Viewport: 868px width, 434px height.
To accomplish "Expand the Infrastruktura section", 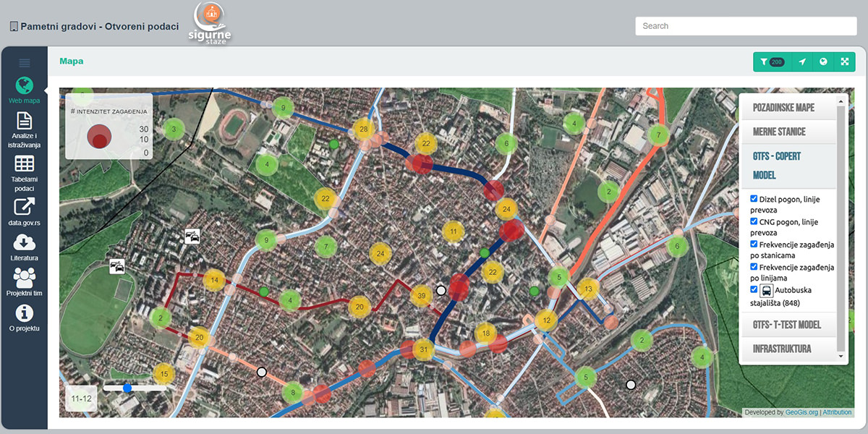I will [x=782, y=349].
